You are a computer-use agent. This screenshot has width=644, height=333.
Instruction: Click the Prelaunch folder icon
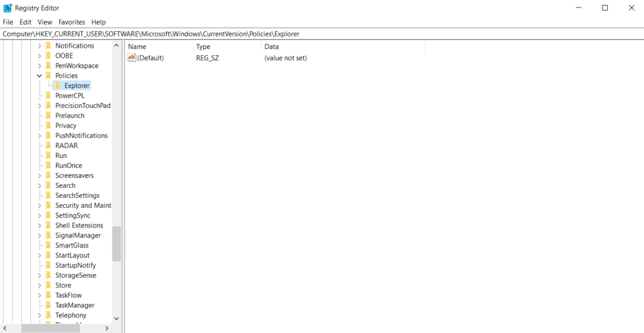pos(48,116)
